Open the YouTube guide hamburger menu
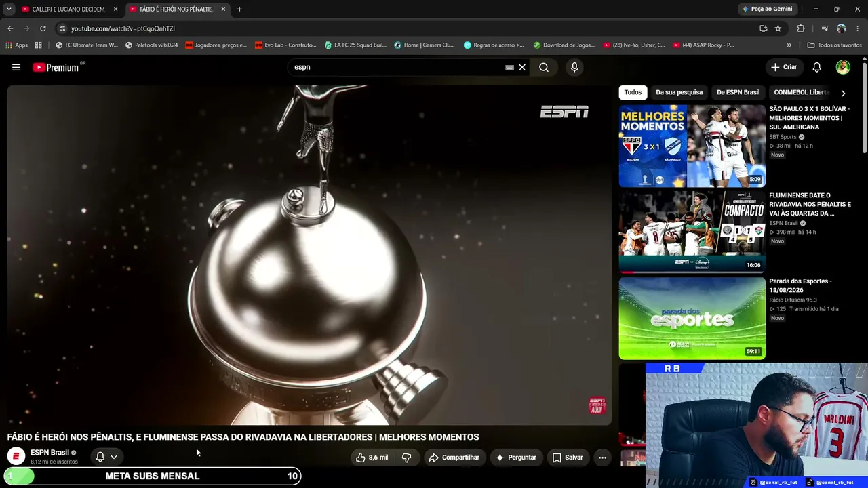Viewport: 868px width, 488px height. point(16,67)
